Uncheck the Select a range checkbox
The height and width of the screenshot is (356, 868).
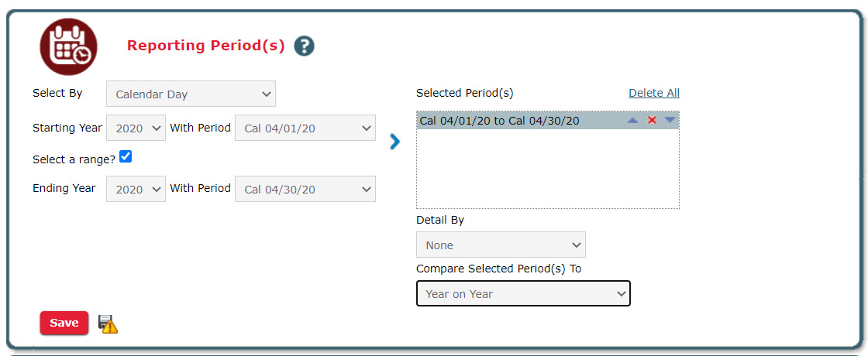126,157
